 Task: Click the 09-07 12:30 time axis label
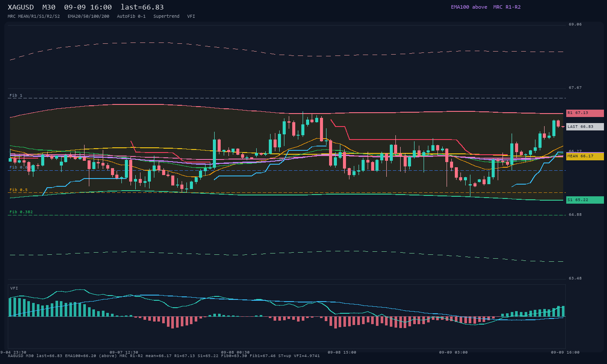124,352
